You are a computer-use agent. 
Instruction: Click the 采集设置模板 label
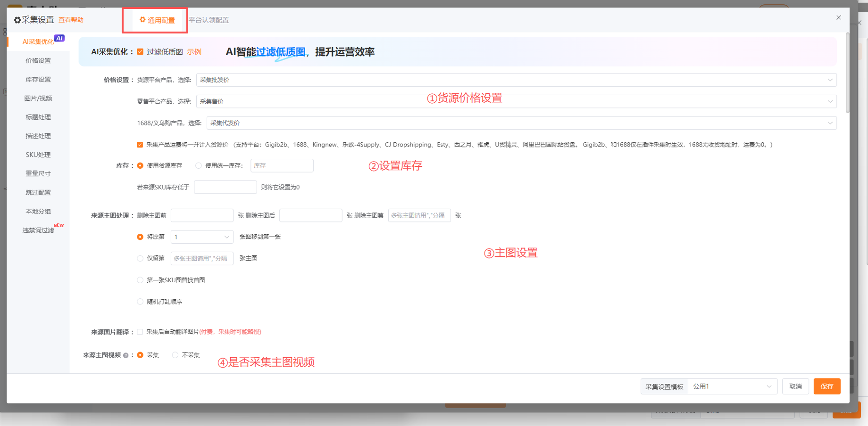(664, 386)
